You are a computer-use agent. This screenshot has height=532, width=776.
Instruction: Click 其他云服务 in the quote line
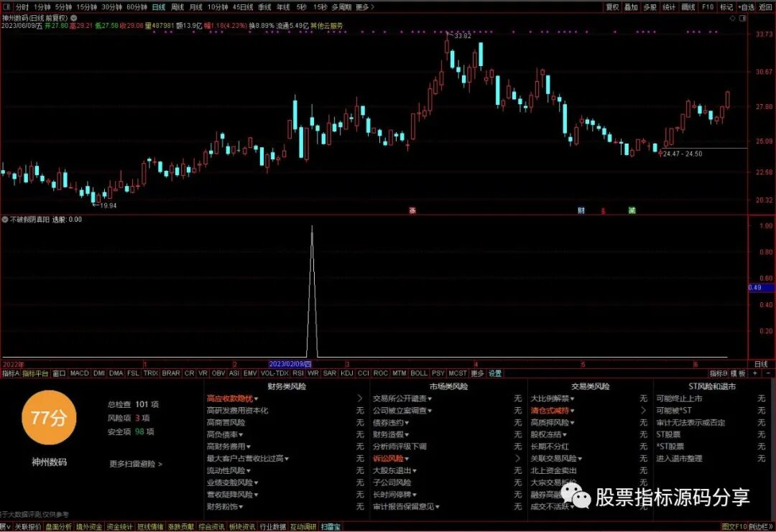pos(326,25)
